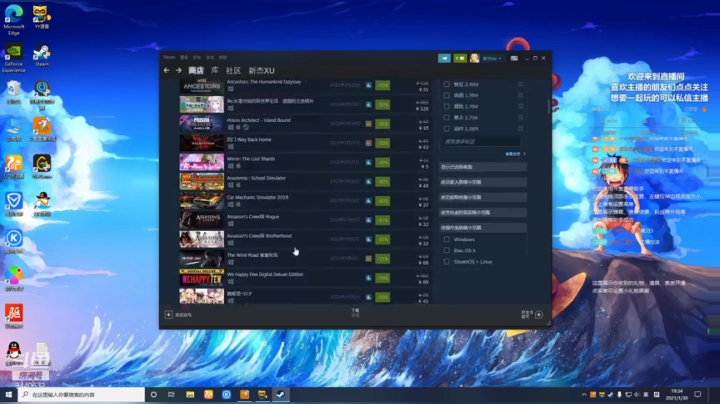
Task: Expand the 依玩家人数缩小范围 filter section
Action: click(x=483, y=182)
